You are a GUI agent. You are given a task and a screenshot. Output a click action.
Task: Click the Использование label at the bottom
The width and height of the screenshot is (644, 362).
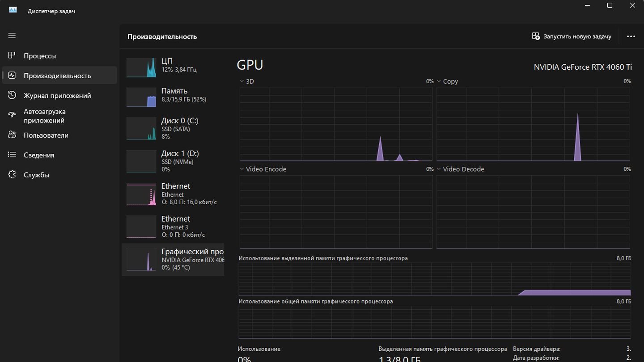[259, 349]
